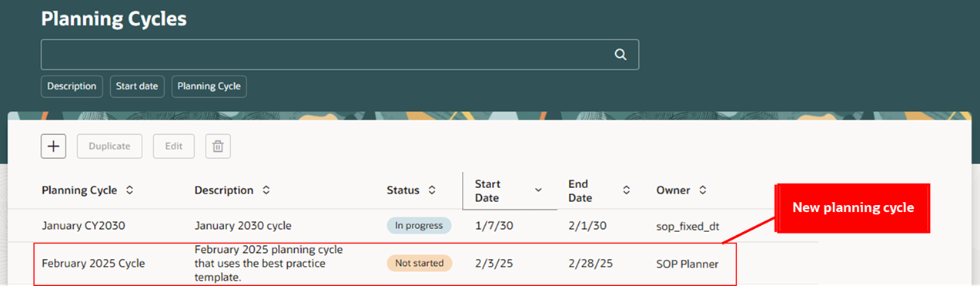Image resolution: width=980 pixels, height=286 pixels.
Task: Click the Edit button
Action: (173, 146)
